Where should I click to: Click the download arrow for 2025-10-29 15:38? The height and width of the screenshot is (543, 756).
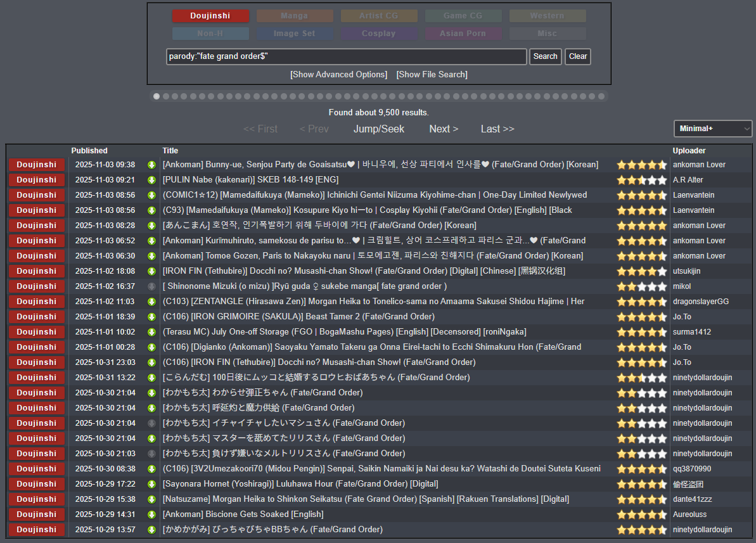pyautogui.click(x=151, y=499)
